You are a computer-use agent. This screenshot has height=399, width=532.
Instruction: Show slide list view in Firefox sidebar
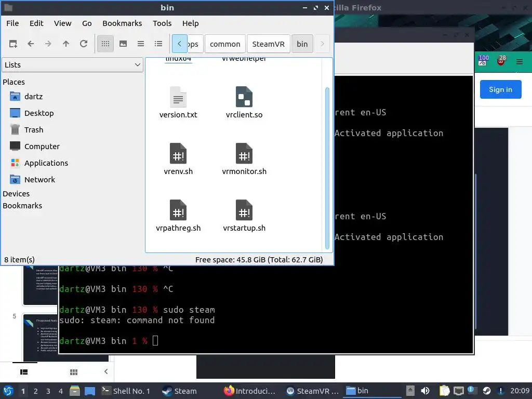24,372
